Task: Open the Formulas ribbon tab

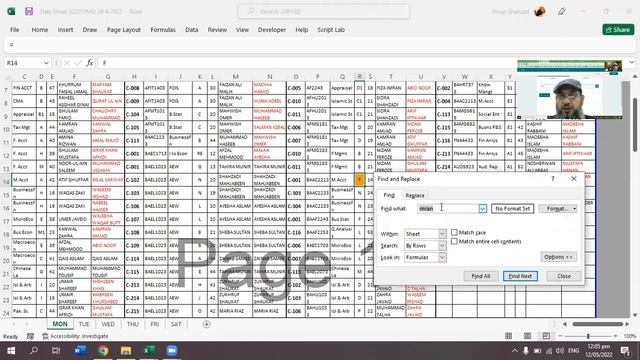Action: [163, 30]
